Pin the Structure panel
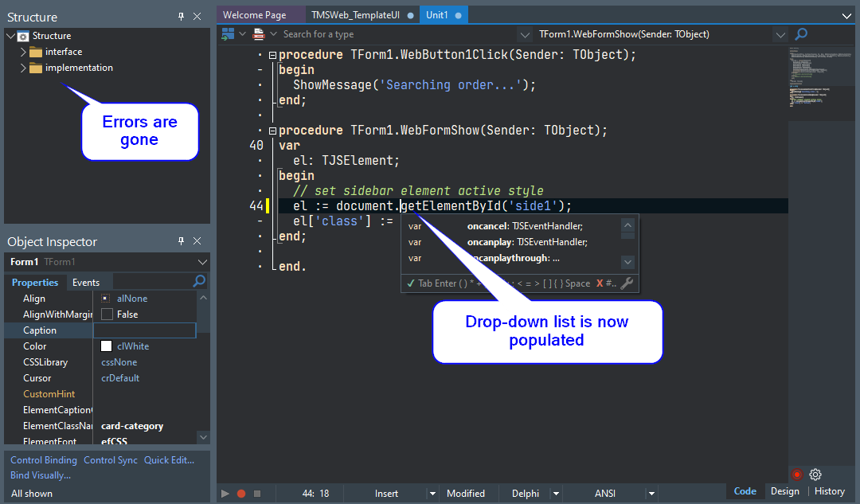 pos(181,17)
